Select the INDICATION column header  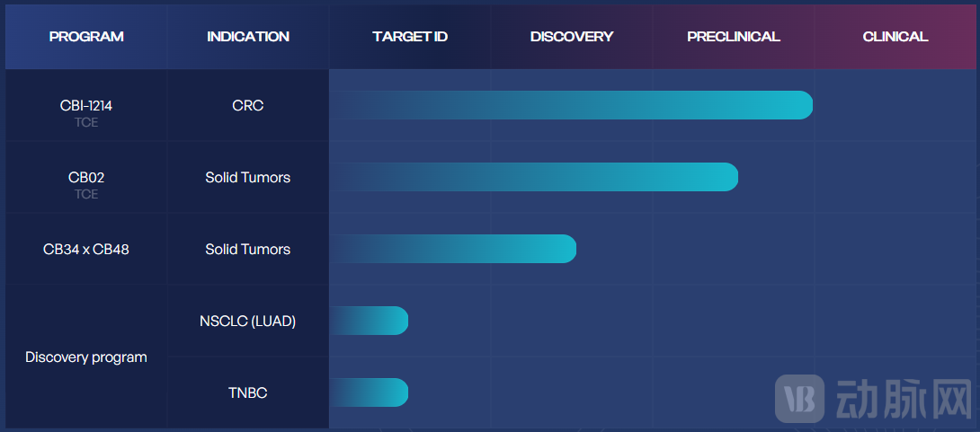[248, 37]
